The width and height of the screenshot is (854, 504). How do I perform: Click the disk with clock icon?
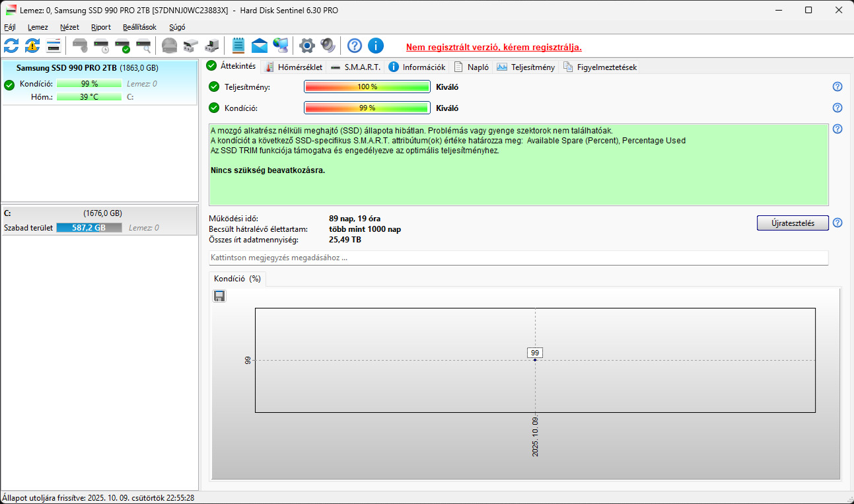tap(101, 46)
